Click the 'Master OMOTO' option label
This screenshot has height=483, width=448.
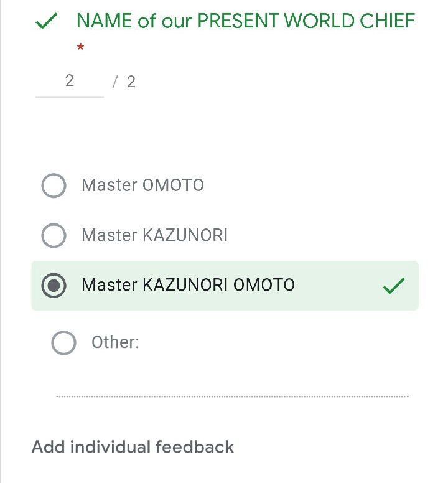click(x=142, y=185)
